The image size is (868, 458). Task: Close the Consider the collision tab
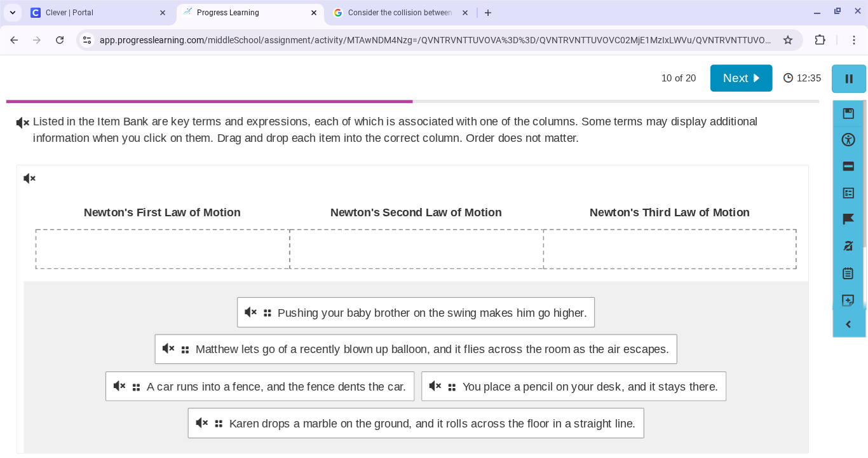click(465, 13)
